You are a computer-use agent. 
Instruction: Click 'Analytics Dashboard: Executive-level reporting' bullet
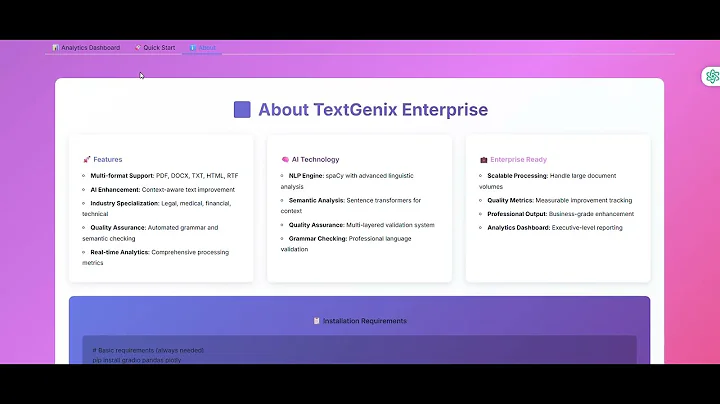[555, 227]
